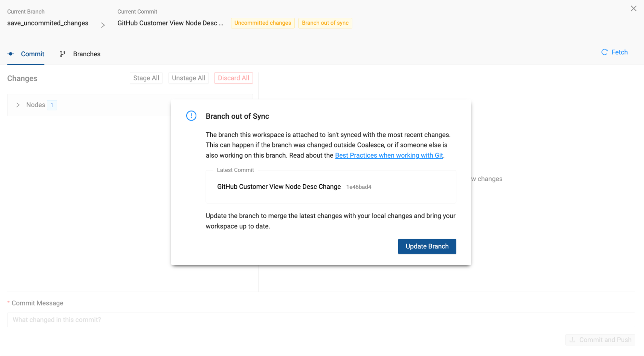This screenshot has width=644, height=356.
Task: Click the Branches fork icon
Action: coord(62,54)
